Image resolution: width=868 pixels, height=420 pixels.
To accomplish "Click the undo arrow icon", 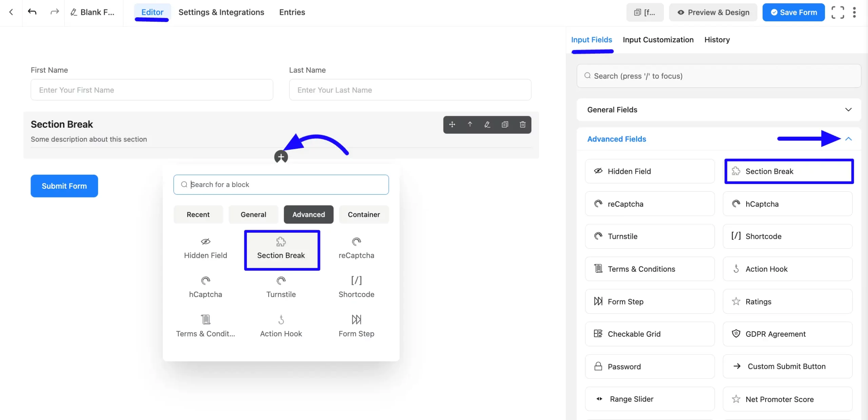I will tap(32, 12).
